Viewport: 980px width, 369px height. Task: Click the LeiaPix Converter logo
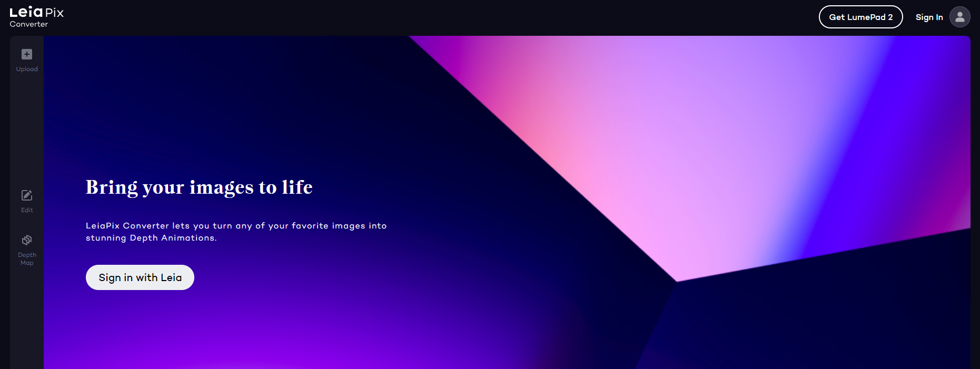pyautogui.click(x=36, y=17)
